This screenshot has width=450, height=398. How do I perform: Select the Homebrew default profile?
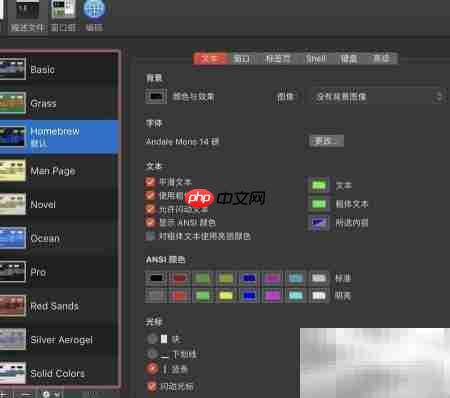[x=59, y=137]
